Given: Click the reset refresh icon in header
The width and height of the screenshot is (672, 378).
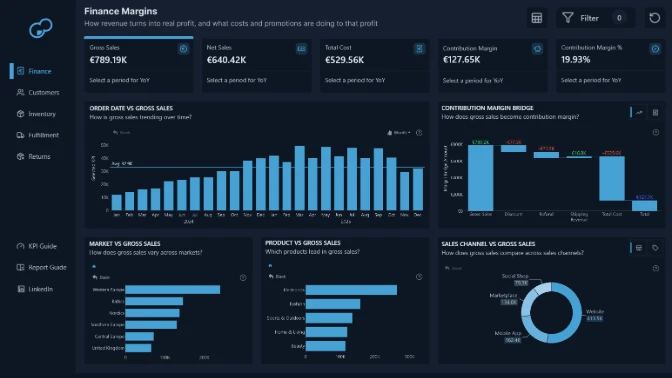Looking at the screenshot, I should pos(654,18).
